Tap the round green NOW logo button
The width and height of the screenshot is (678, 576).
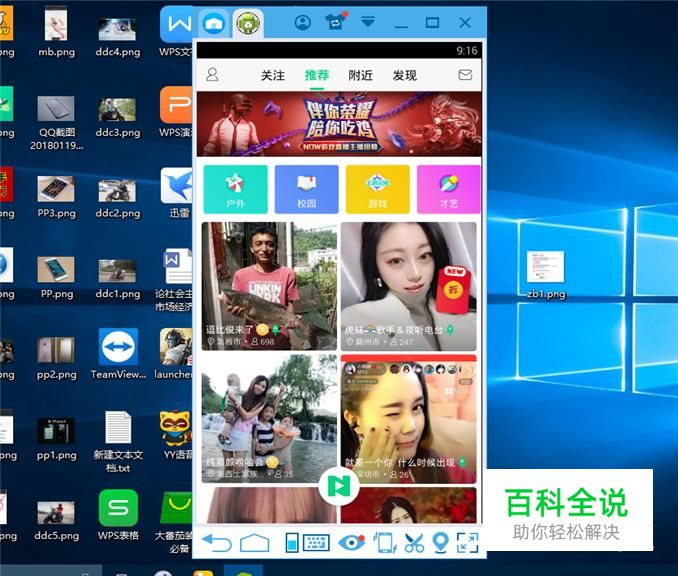tap(339, 487)
